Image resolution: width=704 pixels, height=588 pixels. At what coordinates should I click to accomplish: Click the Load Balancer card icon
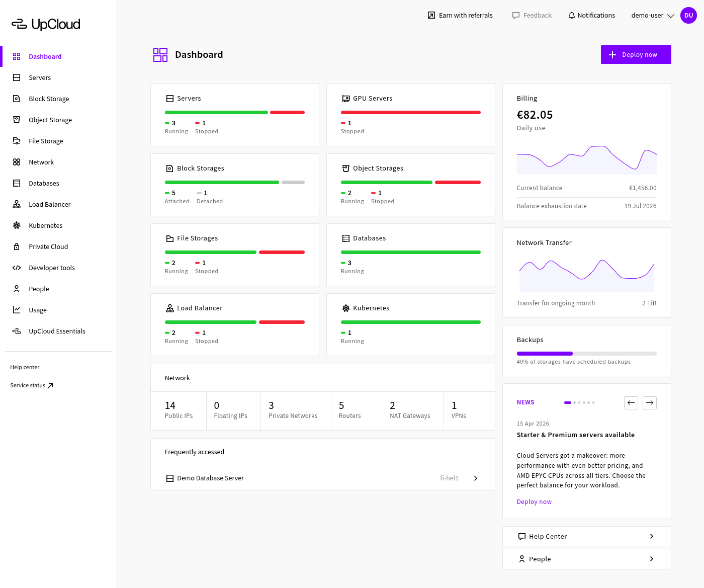pyautogui.click(x=170, y=308)
